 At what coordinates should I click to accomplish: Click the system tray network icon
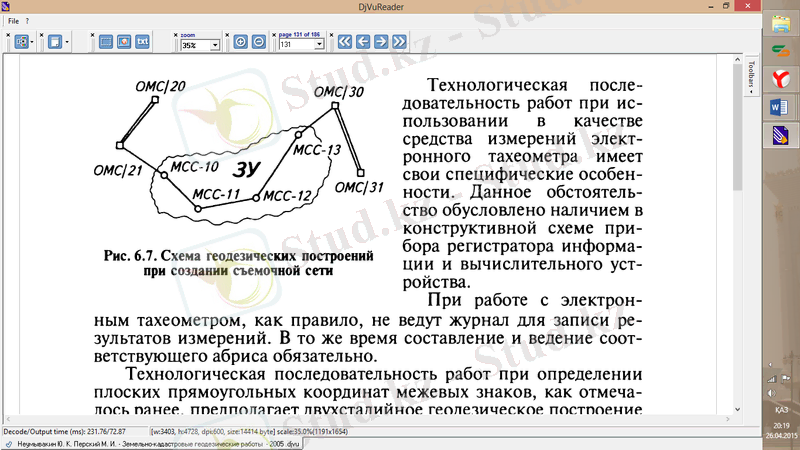[771, 379]
